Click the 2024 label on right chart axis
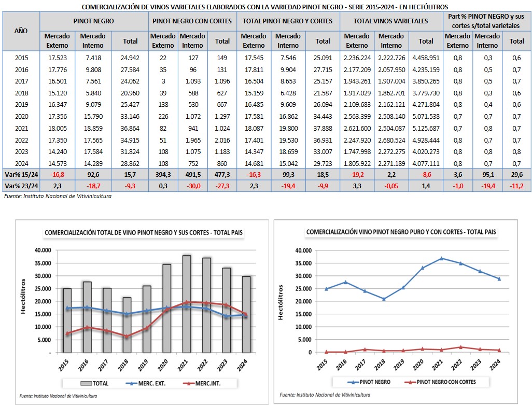Image resolution: width=532 pixels, height=405 pixels. click(497, 365)
